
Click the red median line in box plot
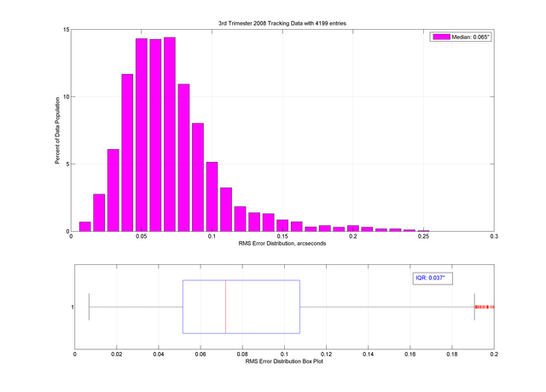click(225, 307)
